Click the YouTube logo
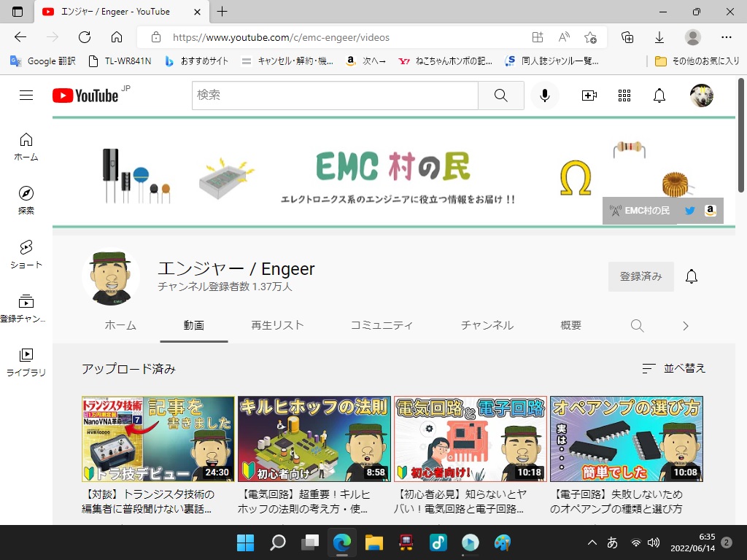The width and height of the screenshot is (747, 560). pyautogui.click(x=85, y=96)
